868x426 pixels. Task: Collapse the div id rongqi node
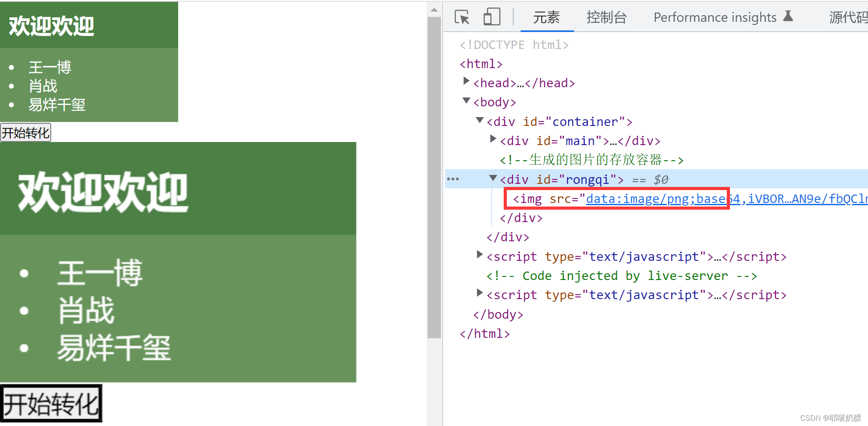493,178
